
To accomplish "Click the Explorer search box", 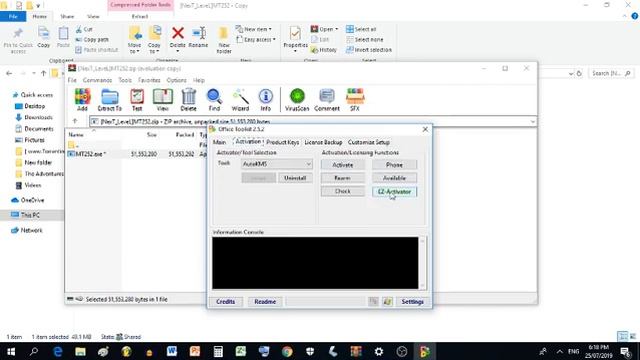I will (x=611, y=73).
